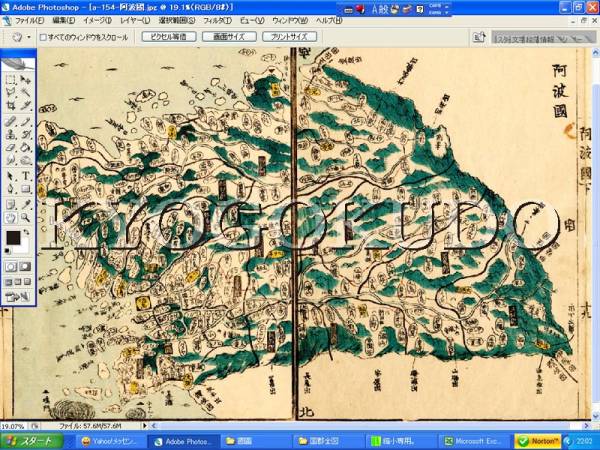
Task: Check the scroll all windows checkbox
Action: pyautogui.click(x=43, y=37)
